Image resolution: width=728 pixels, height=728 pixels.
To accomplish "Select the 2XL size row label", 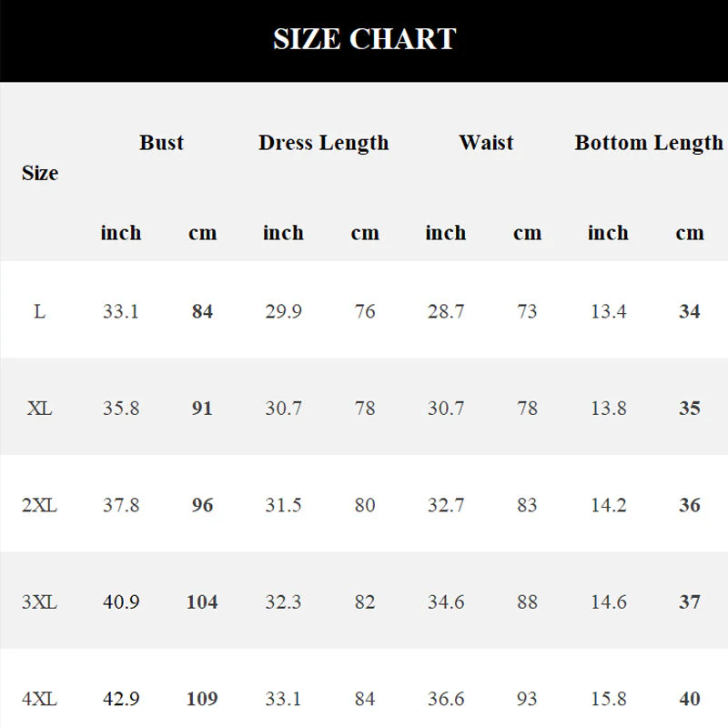I will [39, 505].
